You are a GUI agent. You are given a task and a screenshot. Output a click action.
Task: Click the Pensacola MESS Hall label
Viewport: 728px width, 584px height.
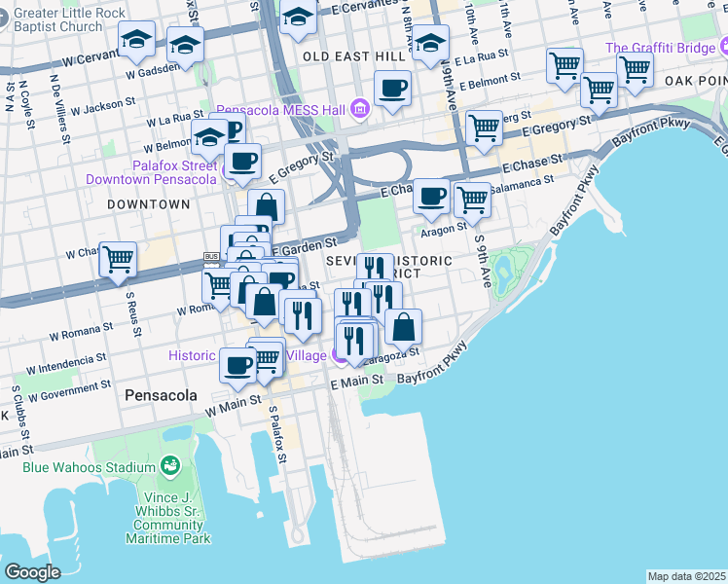[x=281, y=110]
